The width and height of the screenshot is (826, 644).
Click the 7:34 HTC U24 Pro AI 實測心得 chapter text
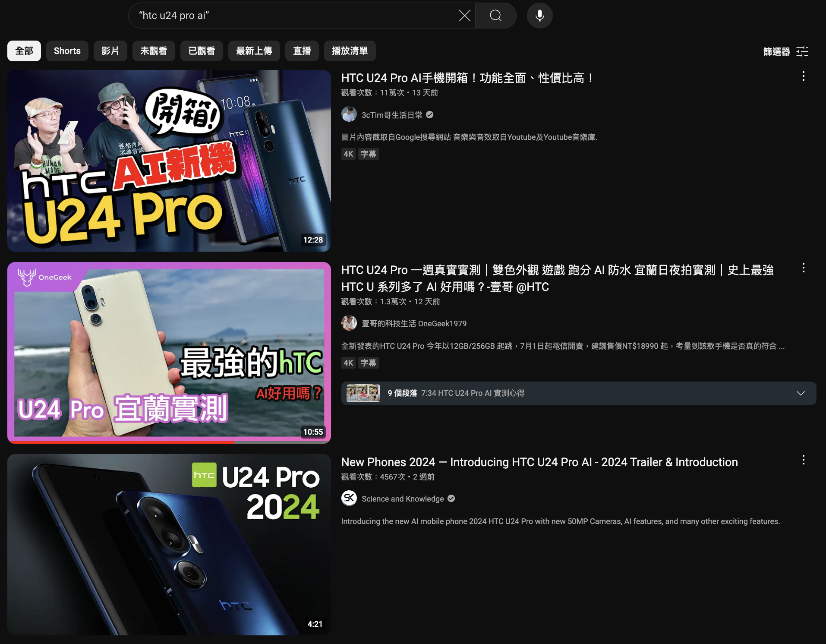[x=473, y=393]
